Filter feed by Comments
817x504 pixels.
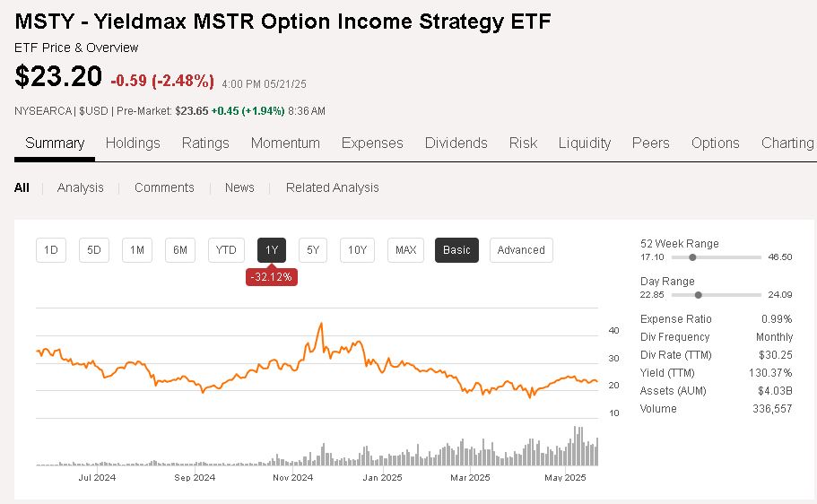164,187
